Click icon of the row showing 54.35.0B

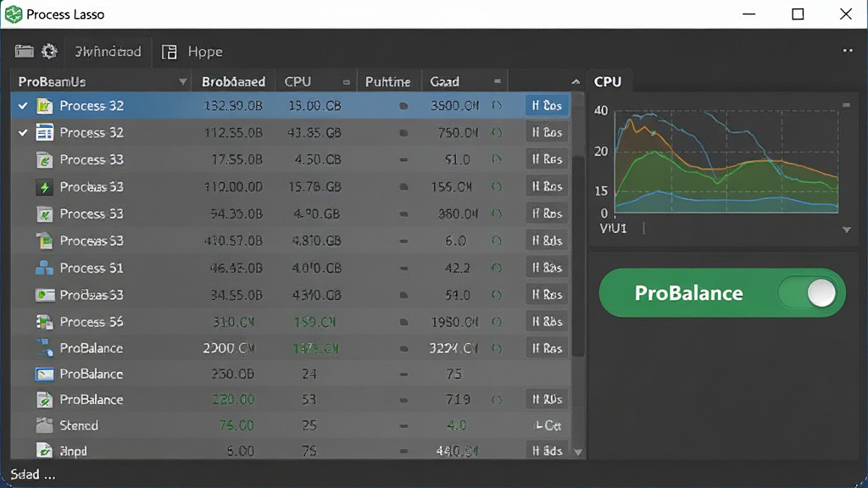point(44,214)
